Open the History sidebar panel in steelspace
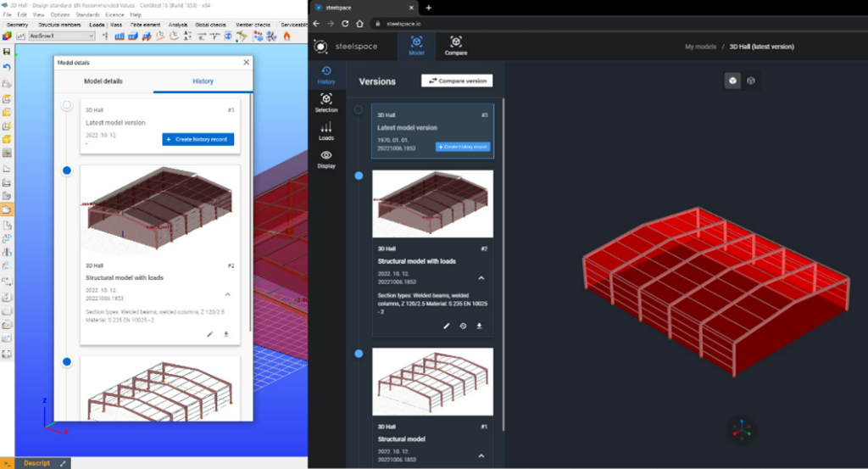This screenshot has width=868, height=469. click(x=326, y=75)
